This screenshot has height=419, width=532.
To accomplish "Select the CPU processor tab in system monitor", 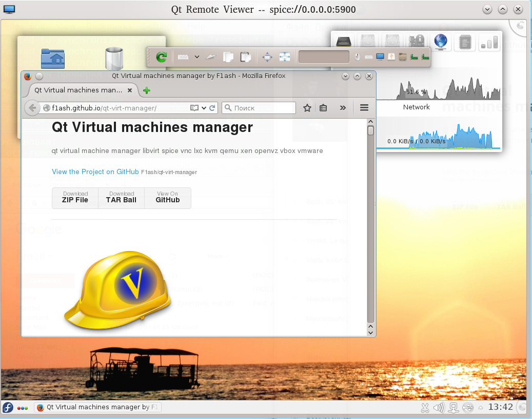I will (465, 43).
